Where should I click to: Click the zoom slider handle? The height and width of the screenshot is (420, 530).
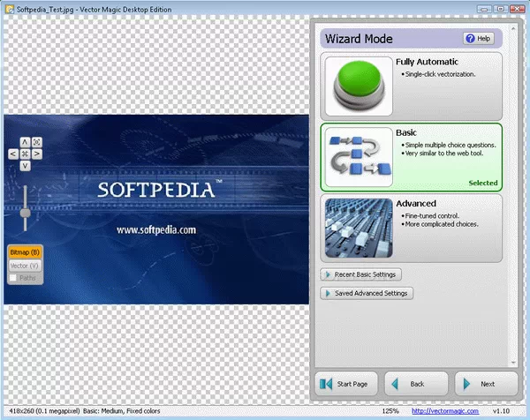25,211
